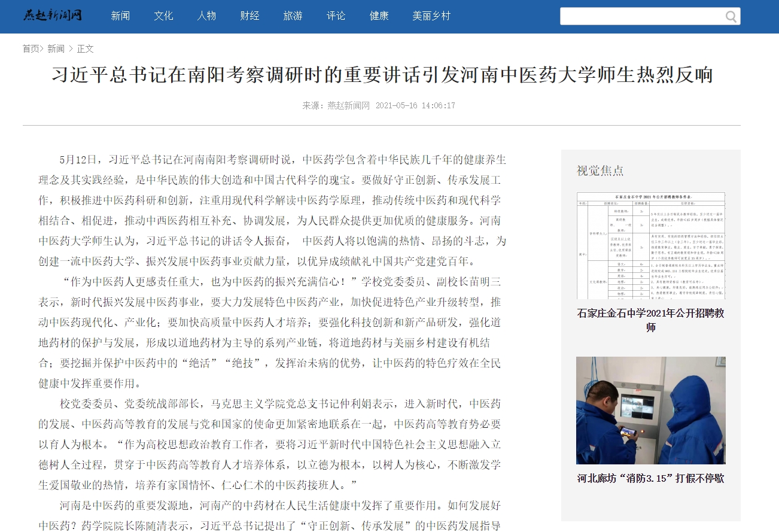Screen dimensions: 779x532
Task: Navigate to the 评论 section
Action: coord(336,16)
